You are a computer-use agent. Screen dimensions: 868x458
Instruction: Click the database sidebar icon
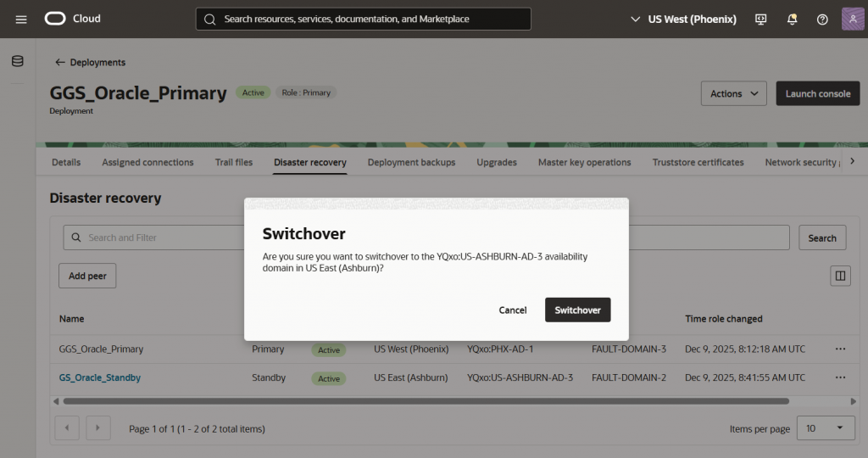tap(18, 61)
